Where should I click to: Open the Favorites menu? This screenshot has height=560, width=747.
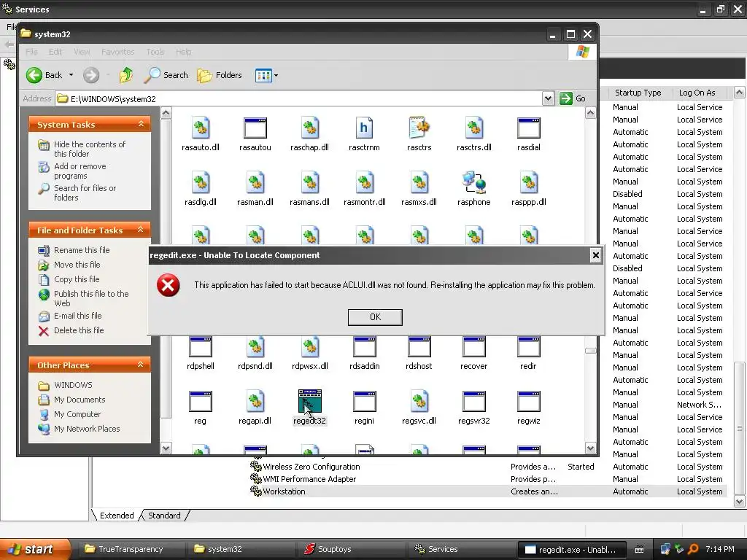pyautogui.click(x=117, y=52)
